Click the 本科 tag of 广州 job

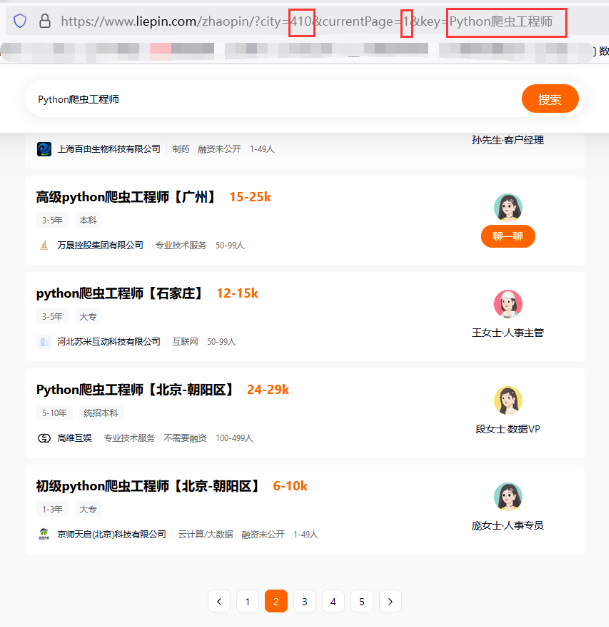(88, 220)
